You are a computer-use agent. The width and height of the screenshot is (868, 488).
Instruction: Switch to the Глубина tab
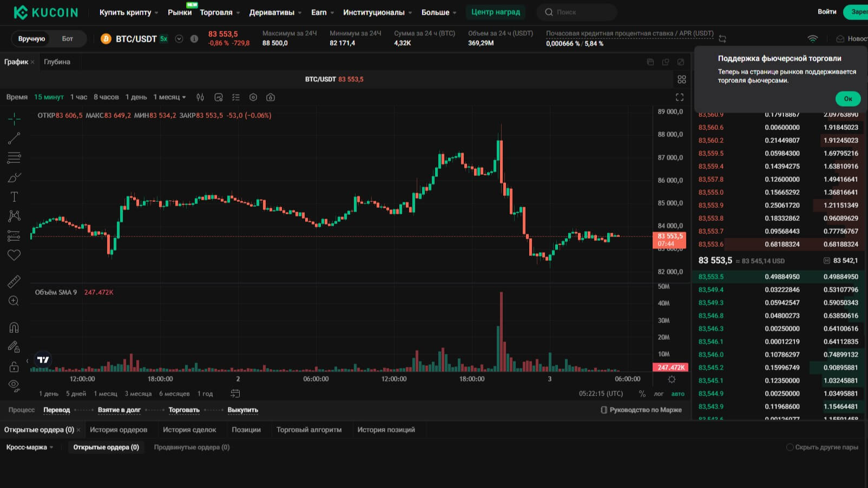point(57,62)
